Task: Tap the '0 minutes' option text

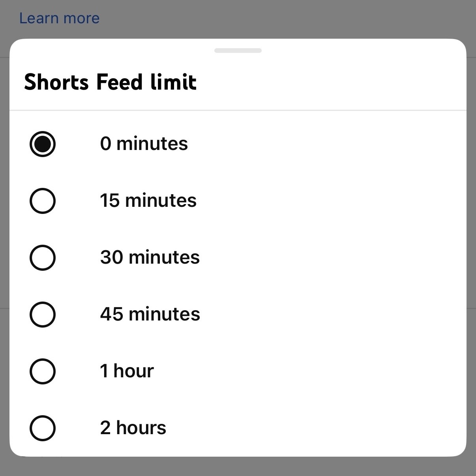Action: click(x=144, y=144)
